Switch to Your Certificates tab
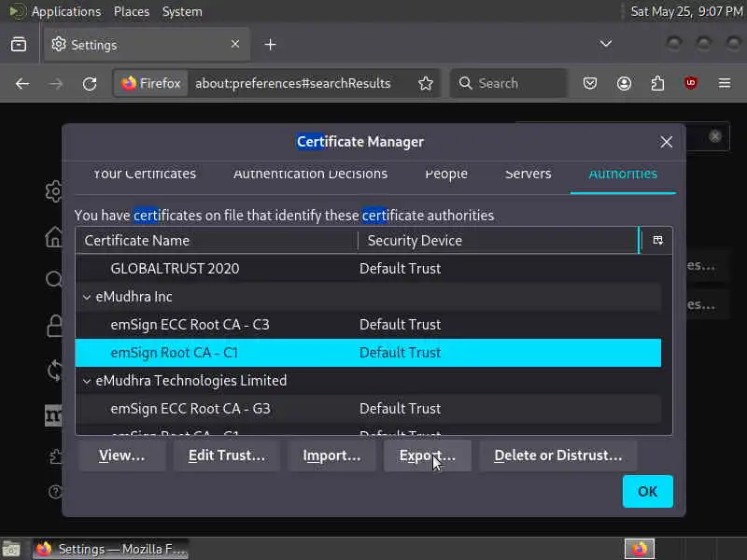 click(x=145, y=174)
